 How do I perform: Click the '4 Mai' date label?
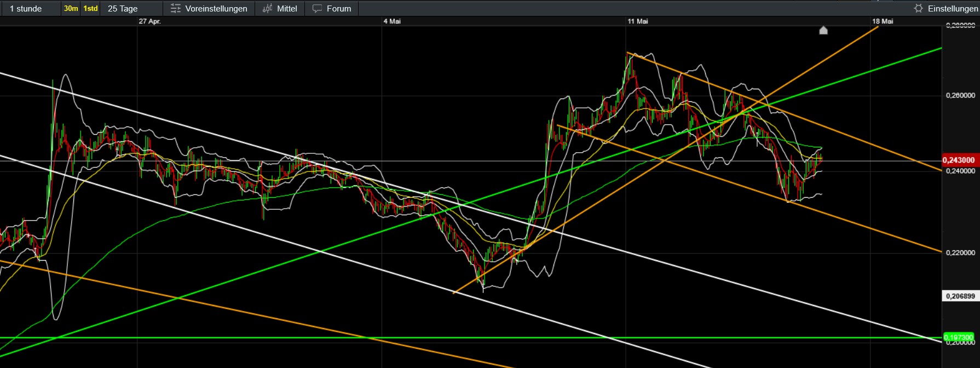tap(392, 21)
